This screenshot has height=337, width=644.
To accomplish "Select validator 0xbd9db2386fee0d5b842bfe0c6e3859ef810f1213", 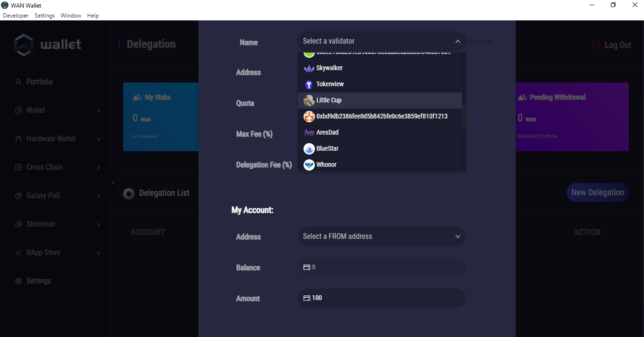I will point(382,116).
